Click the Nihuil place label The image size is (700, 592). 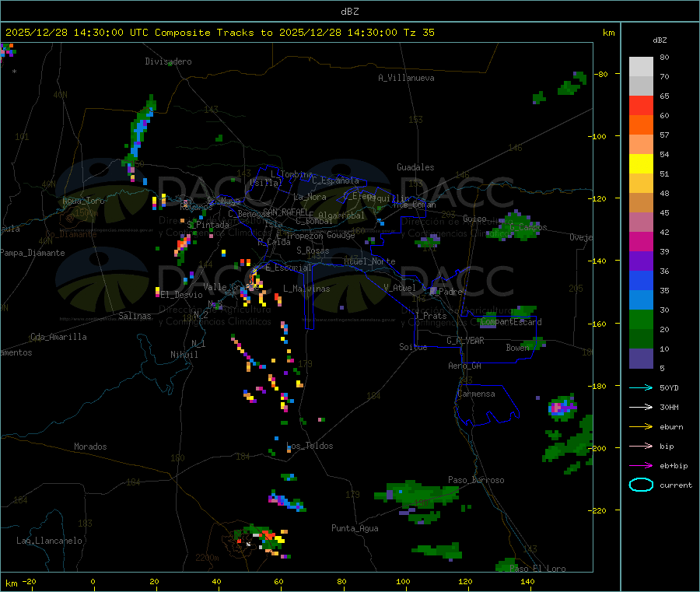tap(184, 355)
